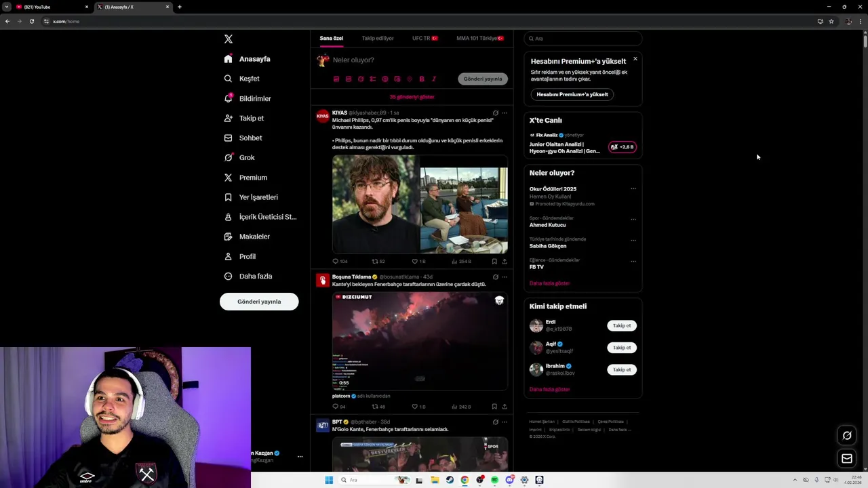This screenshot has width=868, height=488.
Task: Click Hesabını Premium+'a yükselt button
Action: [x=572, y=95]
